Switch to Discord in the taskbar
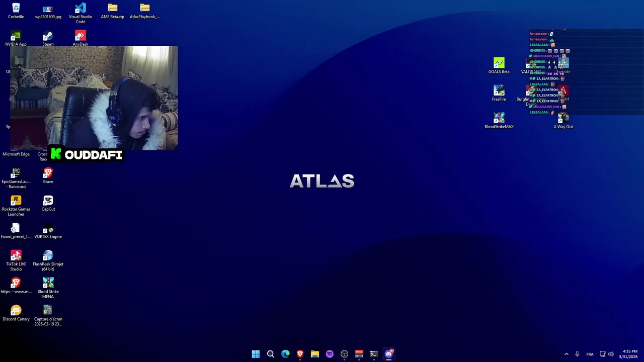 click(x=388, y=354)
